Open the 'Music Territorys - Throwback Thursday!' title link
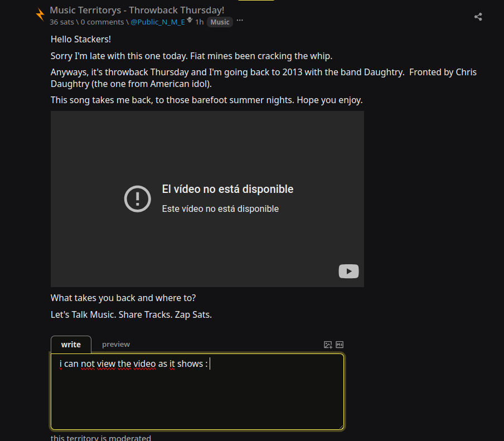 point(137,10)
